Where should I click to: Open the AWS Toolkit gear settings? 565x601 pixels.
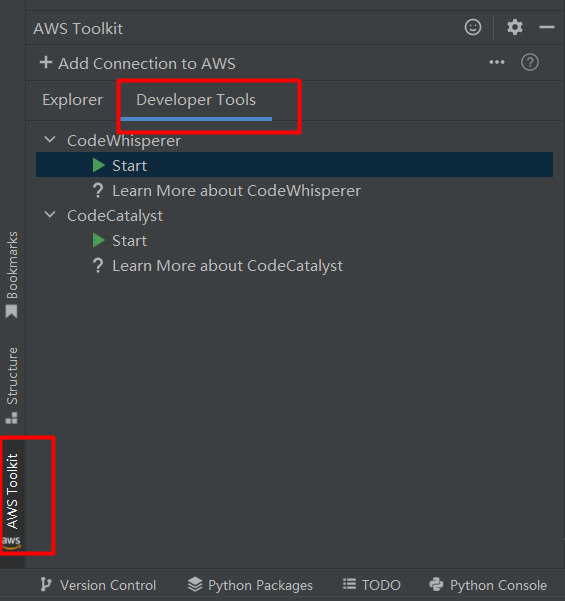point(514,28)
